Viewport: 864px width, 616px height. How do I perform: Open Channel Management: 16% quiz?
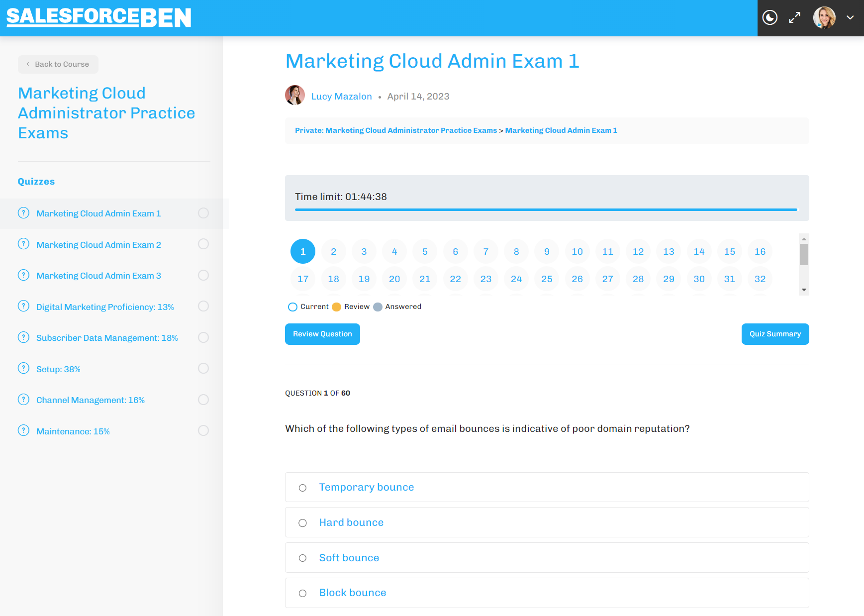click(91, 400)
